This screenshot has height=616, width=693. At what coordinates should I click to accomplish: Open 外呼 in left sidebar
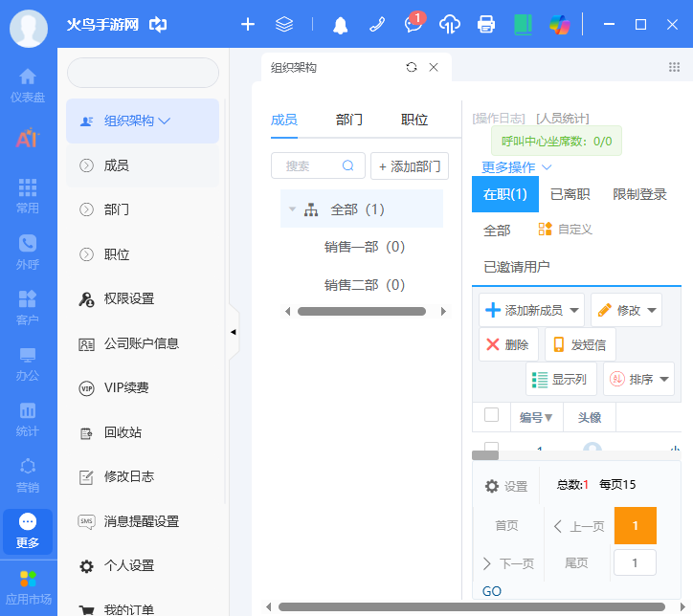[x=28, y=253]
